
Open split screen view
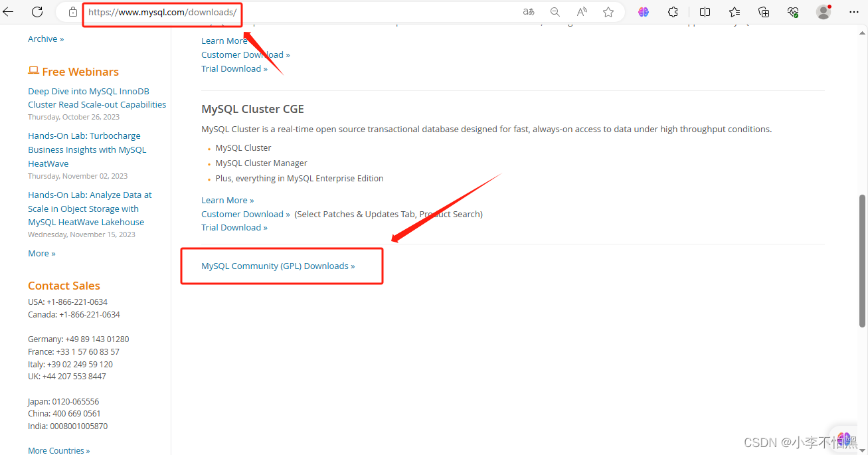705,11
